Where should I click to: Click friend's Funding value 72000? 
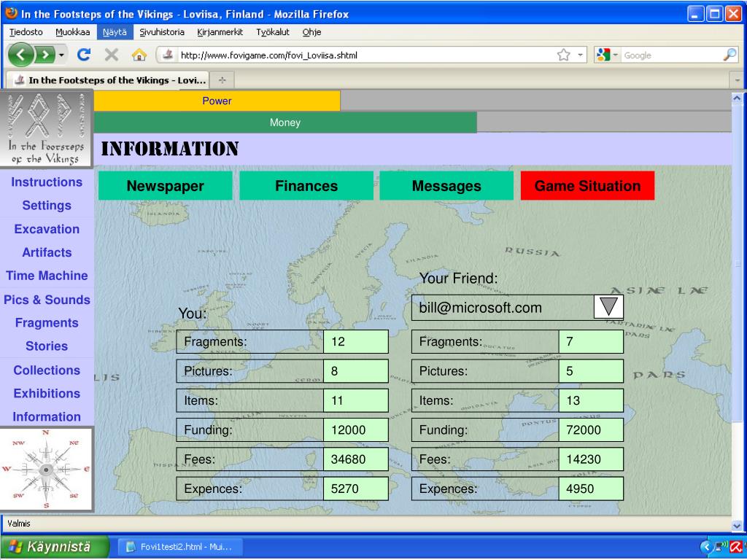pyautogui.click(x=591, y=430)
